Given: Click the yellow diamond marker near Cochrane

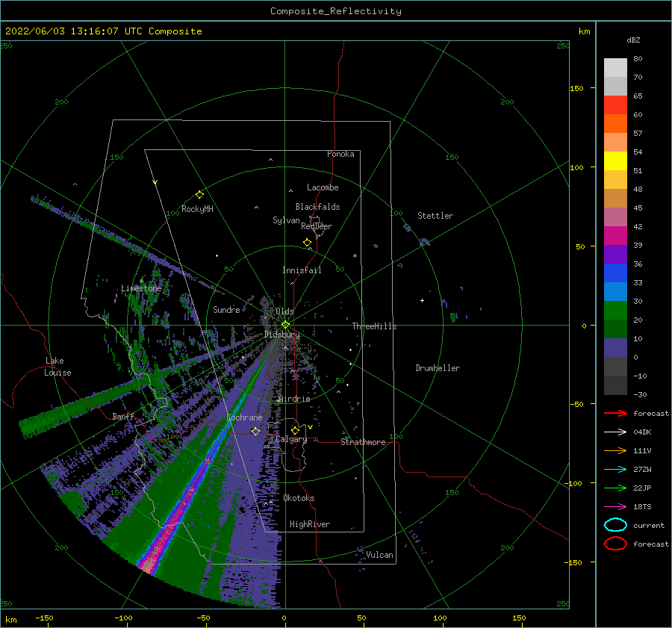Looking at the screenshot, I should coord(255,431).
